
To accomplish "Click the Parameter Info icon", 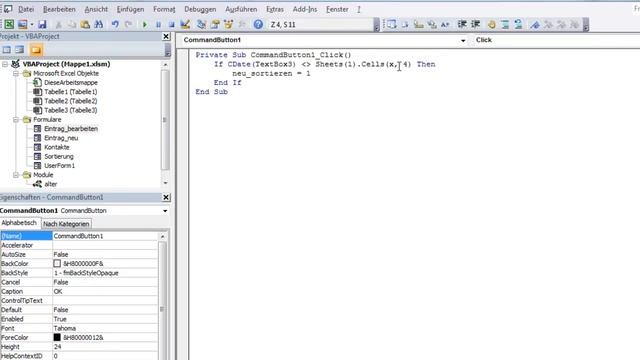I will (432, 24).
